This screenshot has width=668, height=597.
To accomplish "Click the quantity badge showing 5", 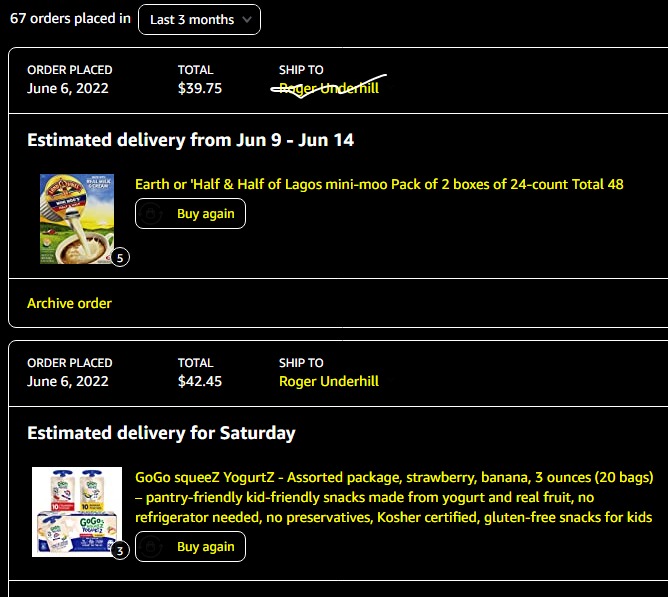I will (120, 258).
